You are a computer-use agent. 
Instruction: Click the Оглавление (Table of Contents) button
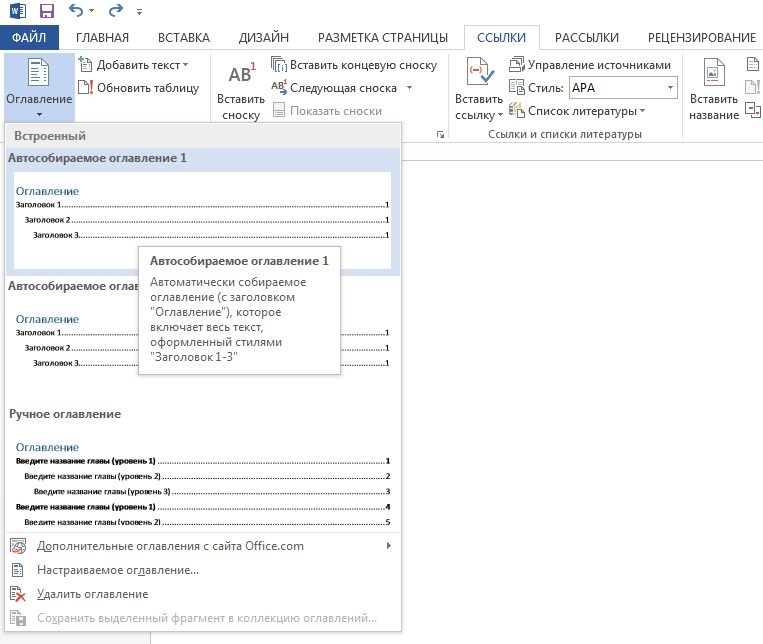pyautogui.click(x=39, y=86)
